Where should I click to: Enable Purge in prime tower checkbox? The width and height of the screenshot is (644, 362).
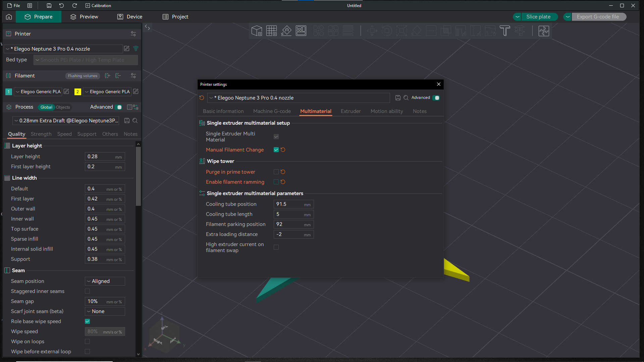coord(276,172)
